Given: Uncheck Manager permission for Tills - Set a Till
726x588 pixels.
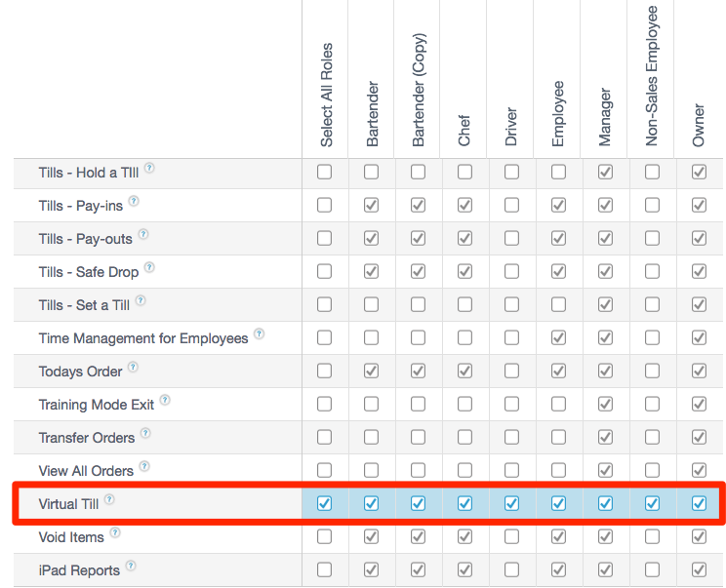Looking at the screenshot, I should (605, 305).
